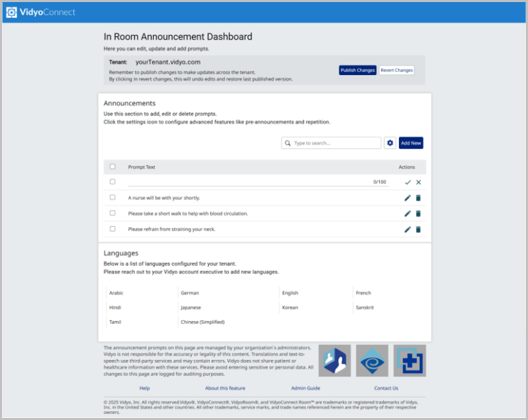Viewport: 528px width, 420px height.
Task: Edit the 'straining your neck' prompt
Action: point(408,229)
